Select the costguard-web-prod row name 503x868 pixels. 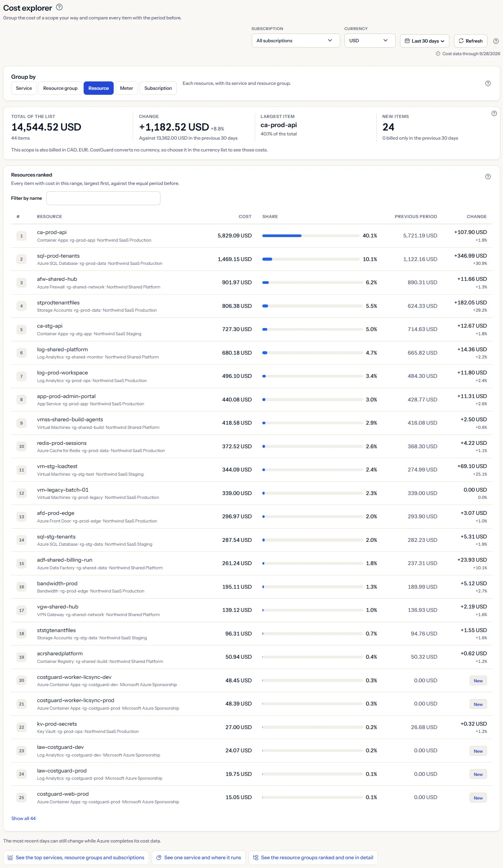pyautogui.click(x=63, y=794)
